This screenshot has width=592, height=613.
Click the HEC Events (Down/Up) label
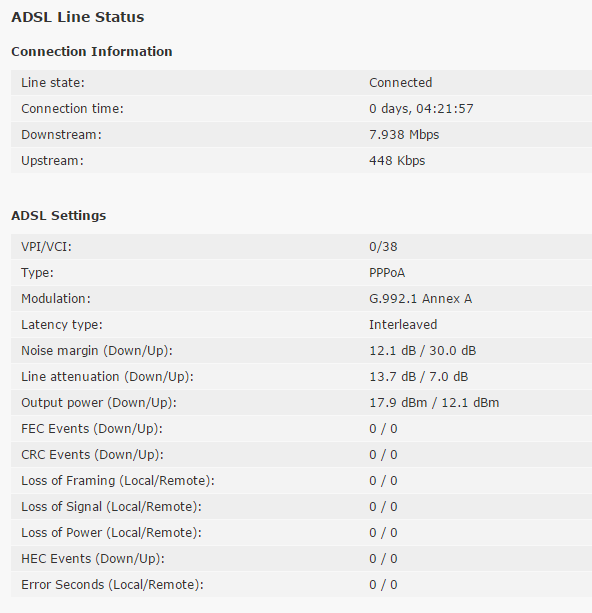coord(93,559)
